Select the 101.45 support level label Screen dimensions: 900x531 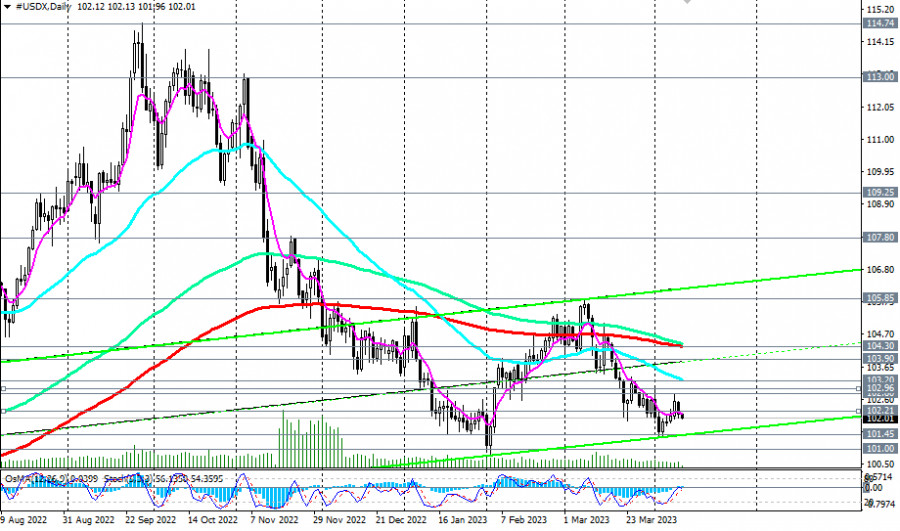(879, 434)
